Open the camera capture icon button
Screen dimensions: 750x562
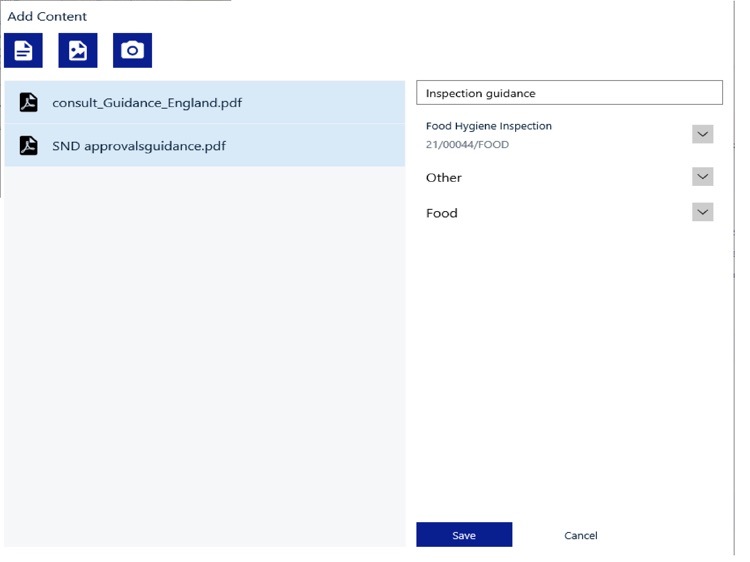(x=132, y=50)
